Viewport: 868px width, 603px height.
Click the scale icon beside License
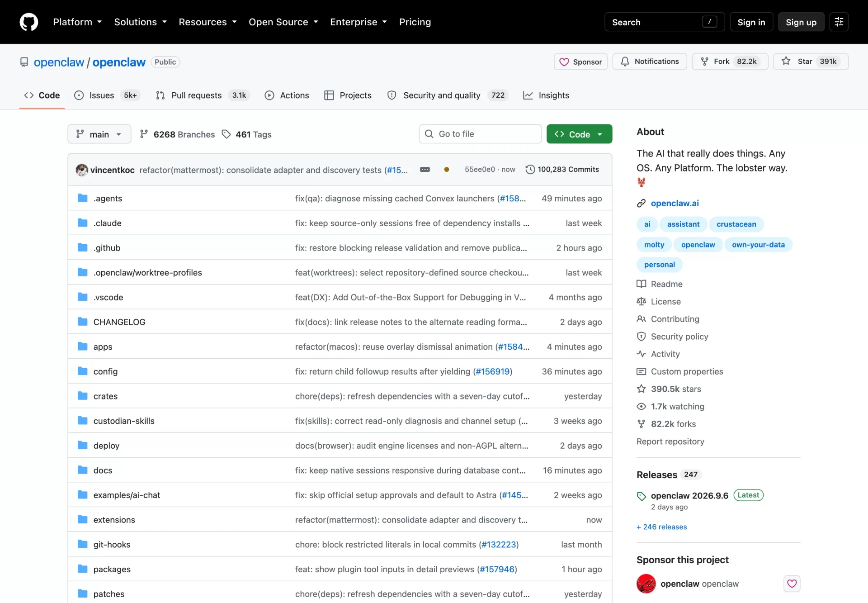641,301
